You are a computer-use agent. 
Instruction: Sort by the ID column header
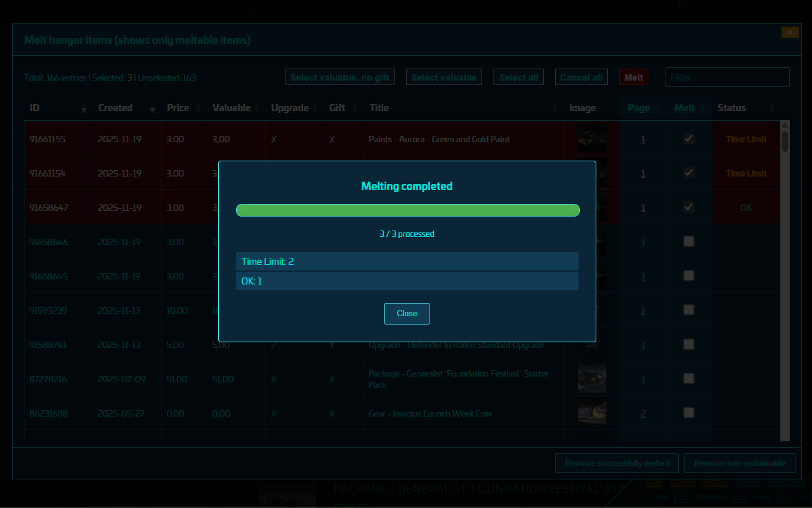(58, 108)
